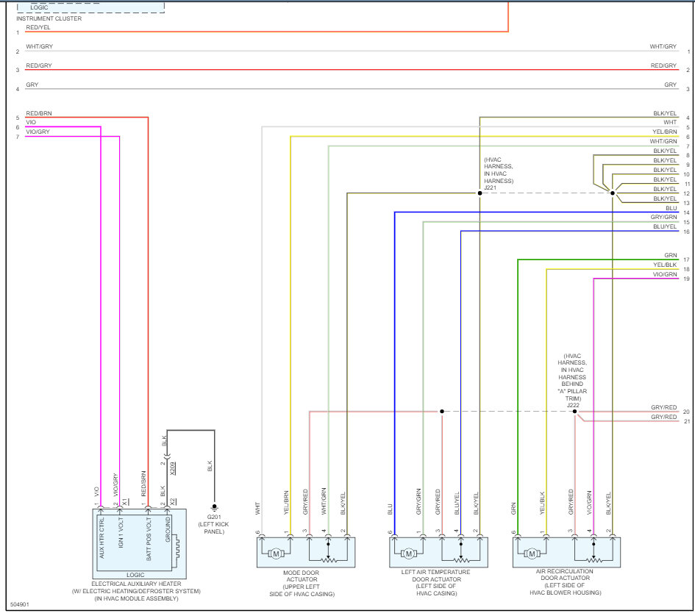Click the G201 (LEFT KICK PANEL) label
The image size is (695, 616).
pyautogui.click(x=213, y=524)
